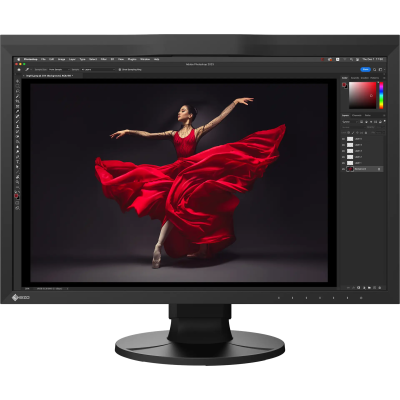Open the Sample Size dropdown
The width and height of the screenshot is (400, 400).
click(x=59, y=70)
